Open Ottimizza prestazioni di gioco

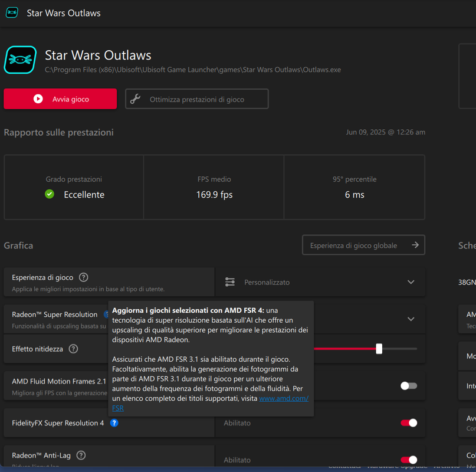point(197,99)
